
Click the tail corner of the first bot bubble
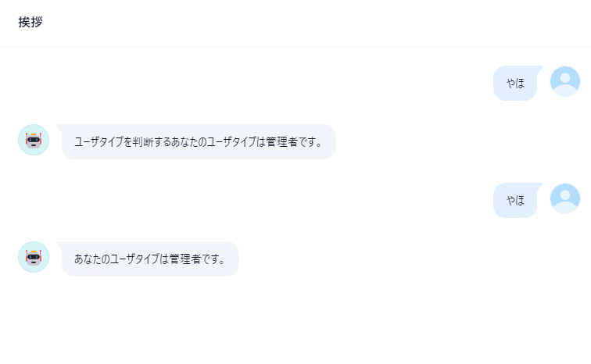click(59, 127)
